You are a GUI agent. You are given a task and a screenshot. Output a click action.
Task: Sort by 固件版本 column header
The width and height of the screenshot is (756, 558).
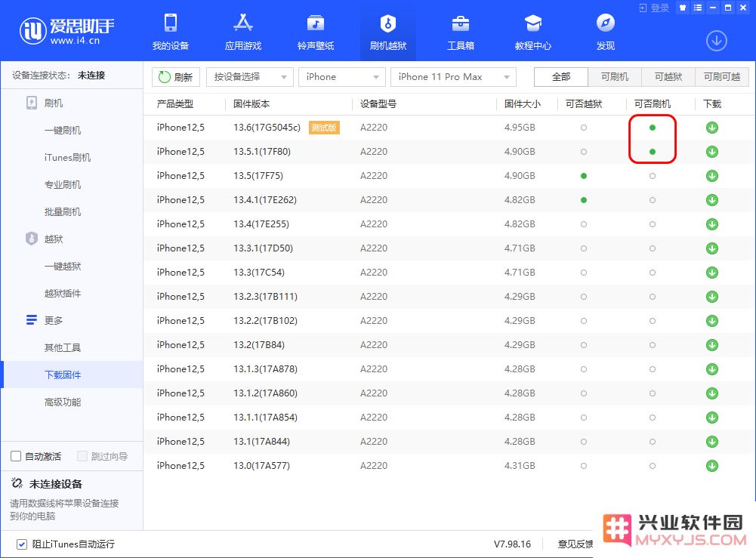[251, 104]
